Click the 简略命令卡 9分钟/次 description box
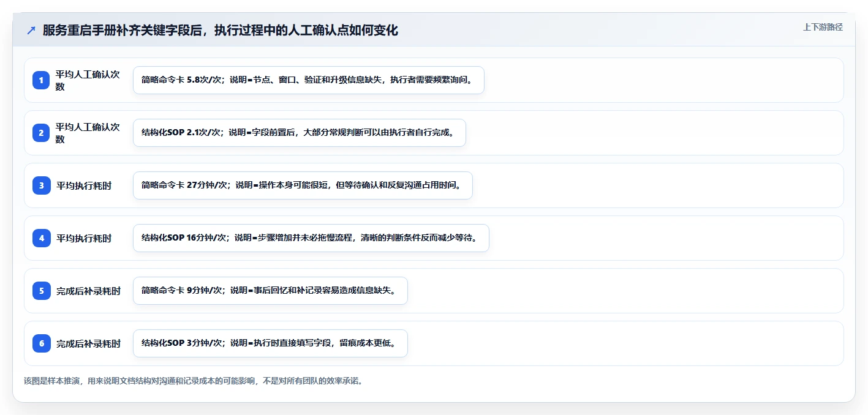This screenshot has height=415, width=868. coord(270,291)
